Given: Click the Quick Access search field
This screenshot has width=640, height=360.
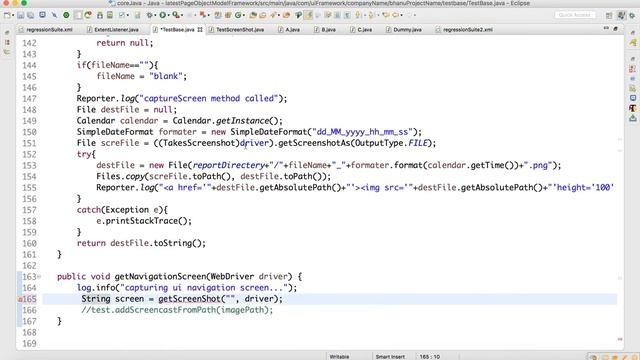Looking at the screenshot, I should tap(575, 15).
